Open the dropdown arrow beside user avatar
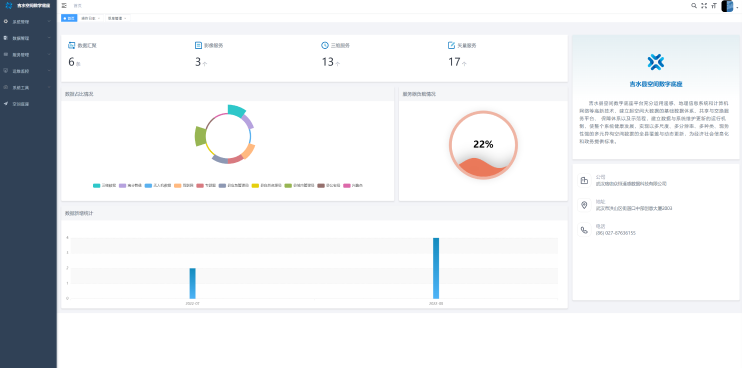This screenshot has height=368, width=742. [738, 7]
